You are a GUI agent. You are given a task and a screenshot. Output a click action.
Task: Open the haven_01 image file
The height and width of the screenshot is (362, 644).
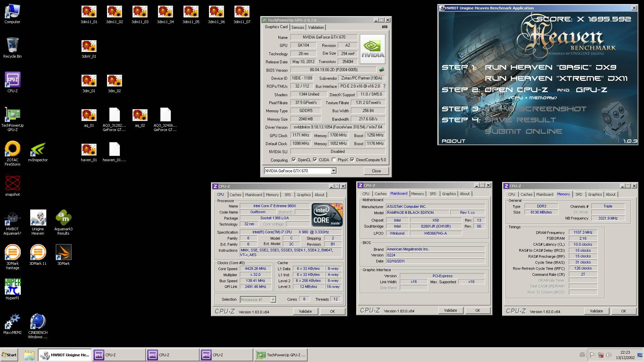(89, 153)
